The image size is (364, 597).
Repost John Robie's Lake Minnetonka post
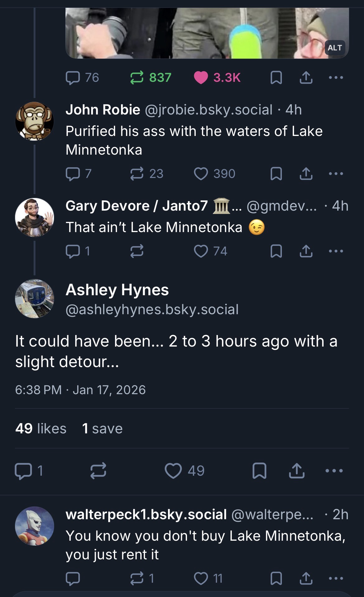137,174
